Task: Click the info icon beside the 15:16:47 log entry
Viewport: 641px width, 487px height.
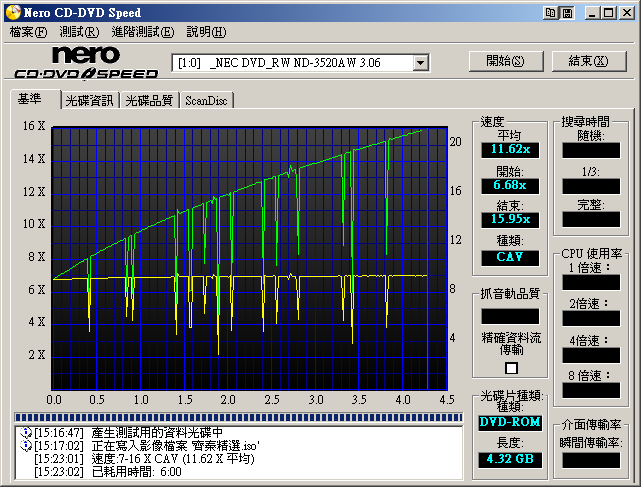Action: click(x=26, y=432)
